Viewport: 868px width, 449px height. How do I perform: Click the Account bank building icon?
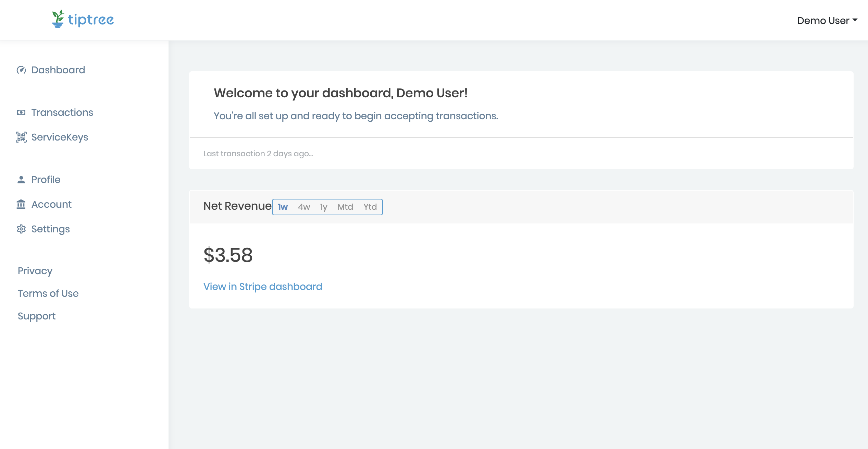(21, 204)
